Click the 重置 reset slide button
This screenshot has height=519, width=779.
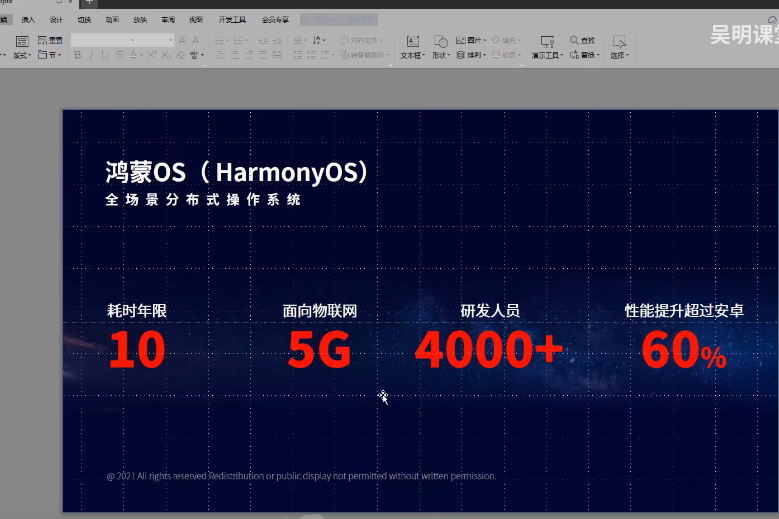[x=50, y=40]
